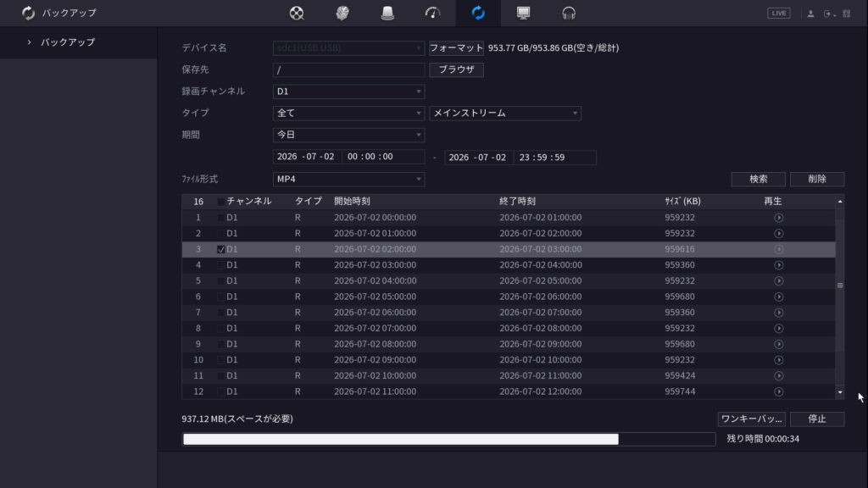Check the row 1 D1 checkbox
The height and width of the screenshot is (488, 868).
tap(221, 218)
